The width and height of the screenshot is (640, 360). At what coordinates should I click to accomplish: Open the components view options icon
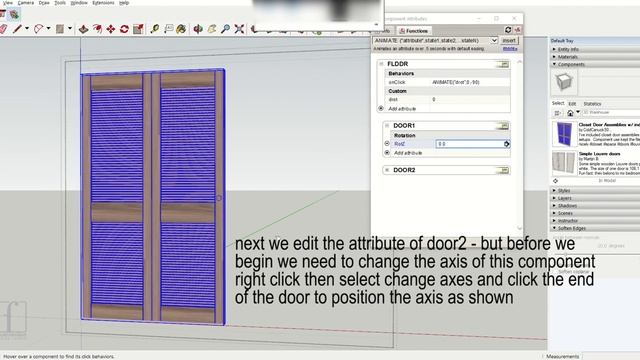(x=557, y=113)
